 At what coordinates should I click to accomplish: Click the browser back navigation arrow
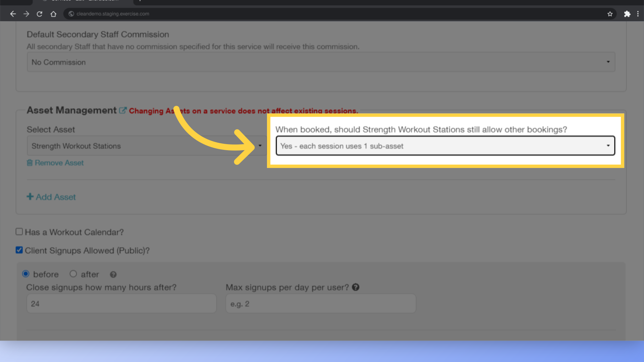click(x=13, y=14)
